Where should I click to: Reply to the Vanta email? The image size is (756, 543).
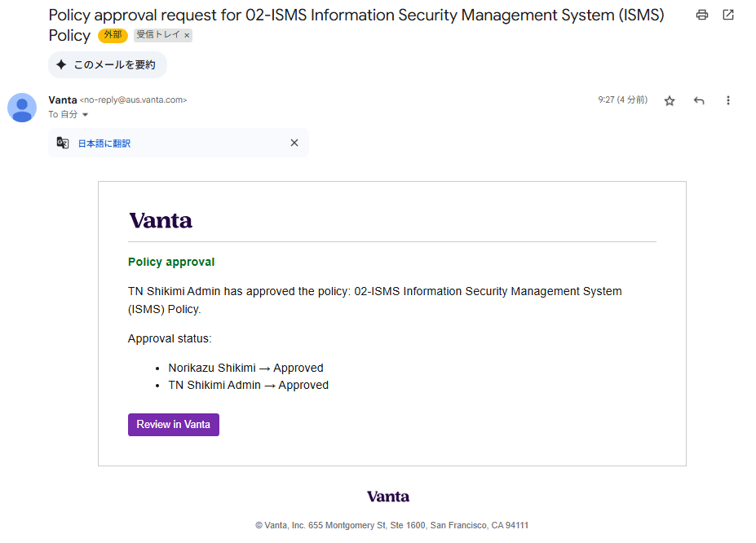click(x=699, y=100)
